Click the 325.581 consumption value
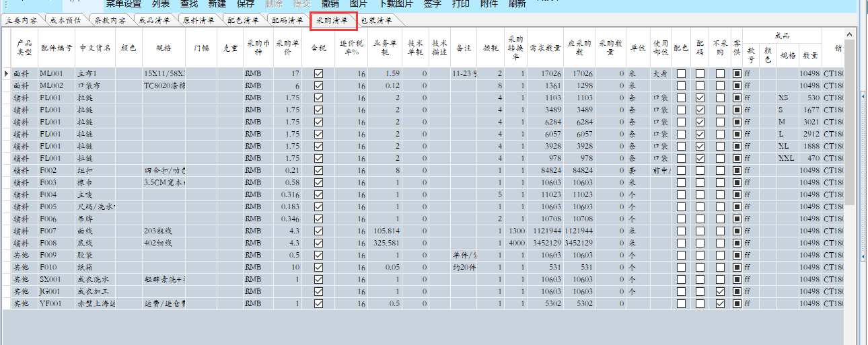 point(385,243)
